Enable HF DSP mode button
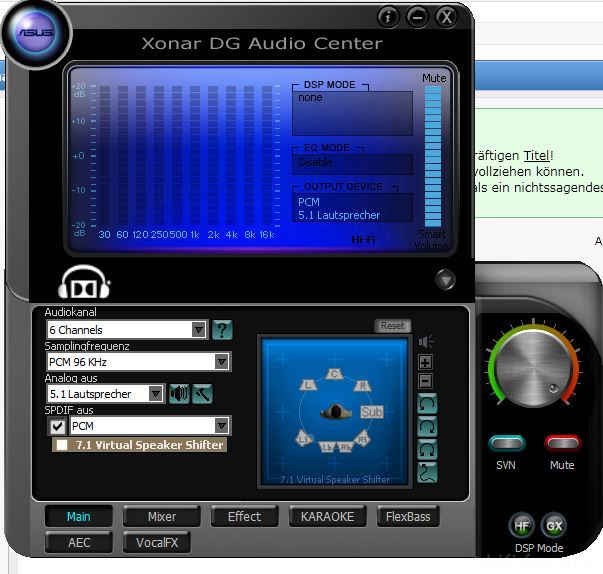 click(521, 526)
